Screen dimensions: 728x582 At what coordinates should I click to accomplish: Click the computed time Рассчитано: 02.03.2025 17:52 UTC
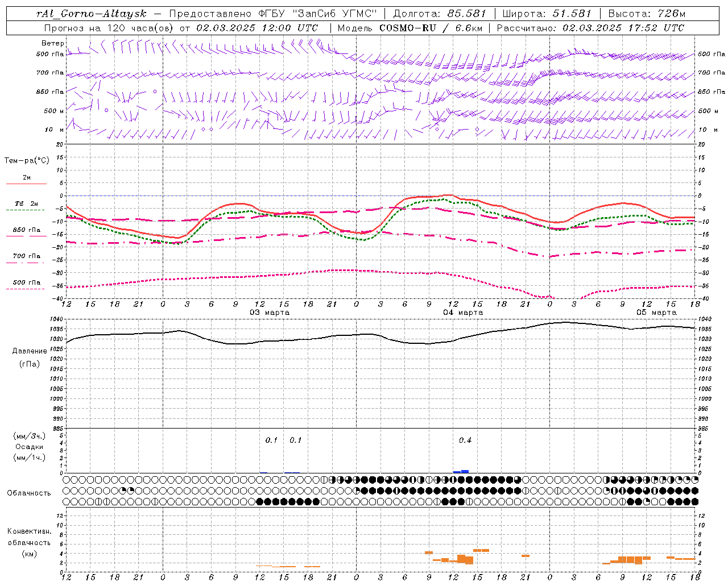click(x=590, y=28)
